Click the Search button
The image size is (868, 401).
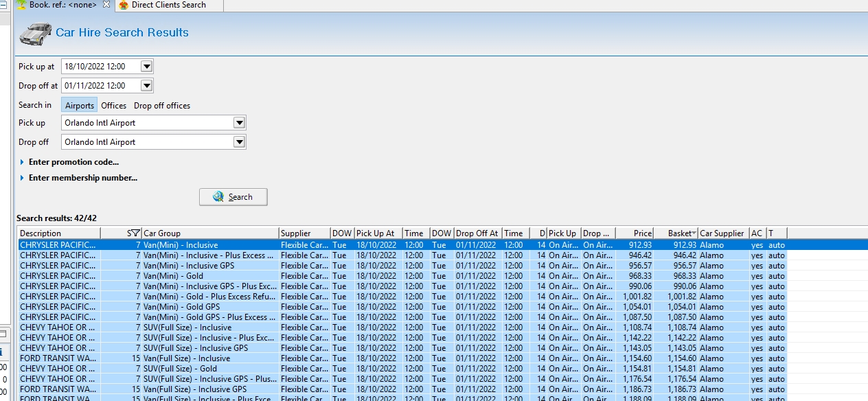click(233, 197)
